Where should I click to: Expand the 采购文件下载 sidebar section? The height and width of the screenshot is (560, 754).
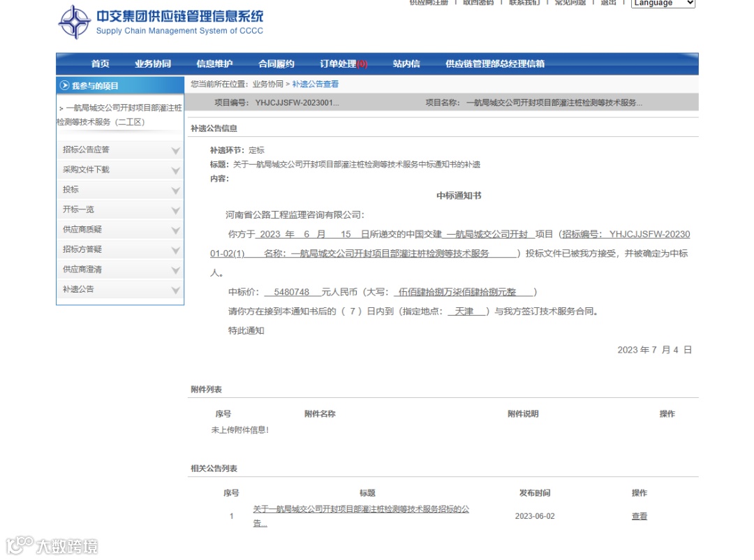[120, 170]
